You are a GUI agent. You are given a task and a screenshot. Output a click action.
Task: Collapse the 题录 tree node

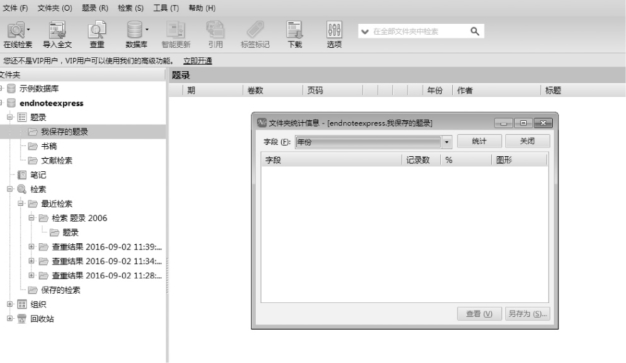[x=10, y=117]
